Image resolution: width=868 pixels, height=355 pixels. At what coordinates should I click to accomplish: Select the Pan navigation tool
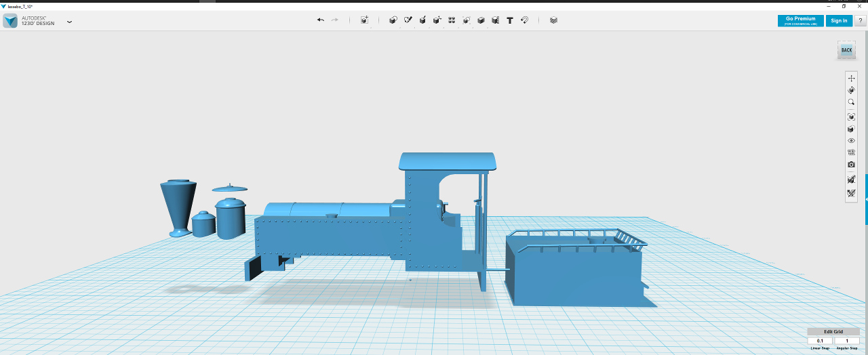coord(852,79)
